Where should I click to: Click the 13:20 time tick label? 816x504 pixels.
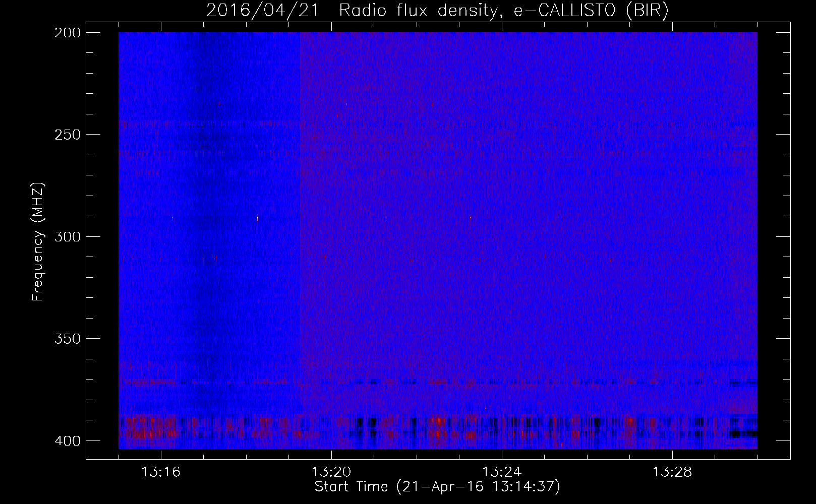click(x=331, y=472)
